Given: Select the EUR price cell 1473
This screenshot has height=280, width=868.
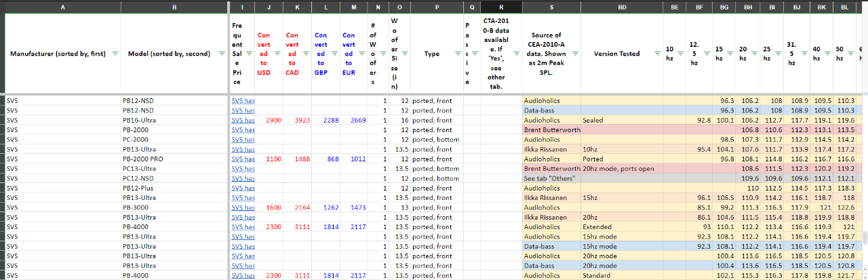Looking at the screenshot, I should [x=354, y=207].
